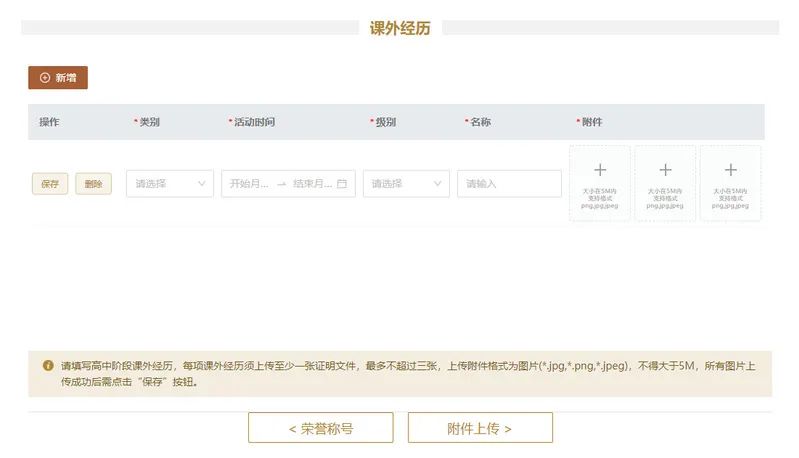
Task: Click the 活动时间 column header
Action: coord(254,122)
